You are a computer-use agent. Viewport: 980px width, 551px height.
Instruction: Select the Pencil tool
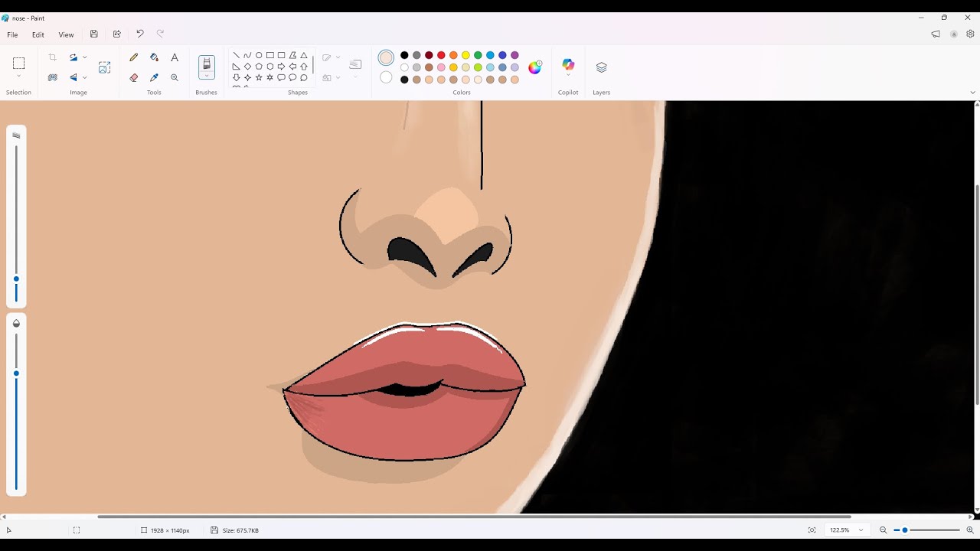[134, 57]
